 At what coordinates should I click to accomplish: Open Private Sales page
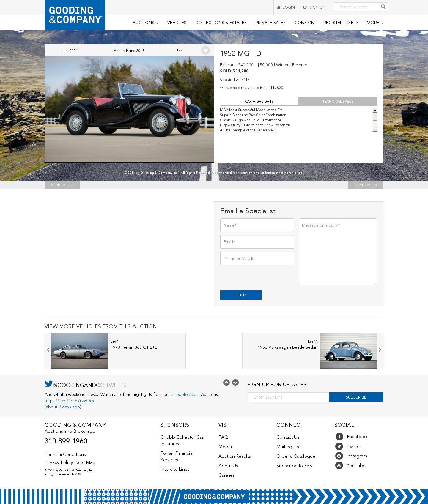coord(270,23)
